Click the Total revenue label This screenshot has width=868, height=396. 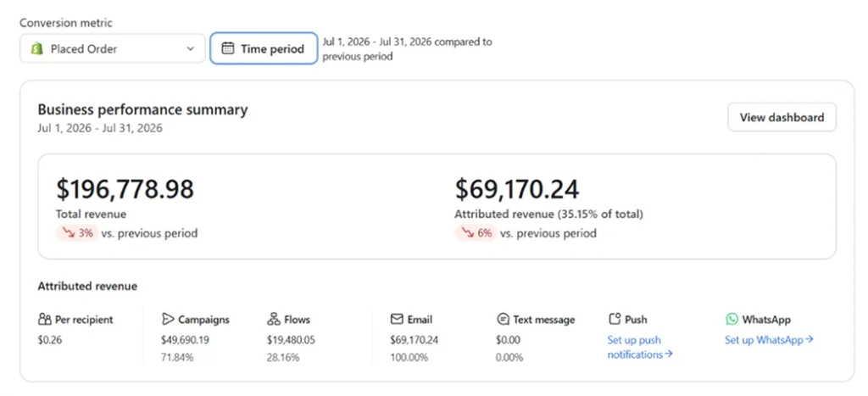(x=92, y=215)
